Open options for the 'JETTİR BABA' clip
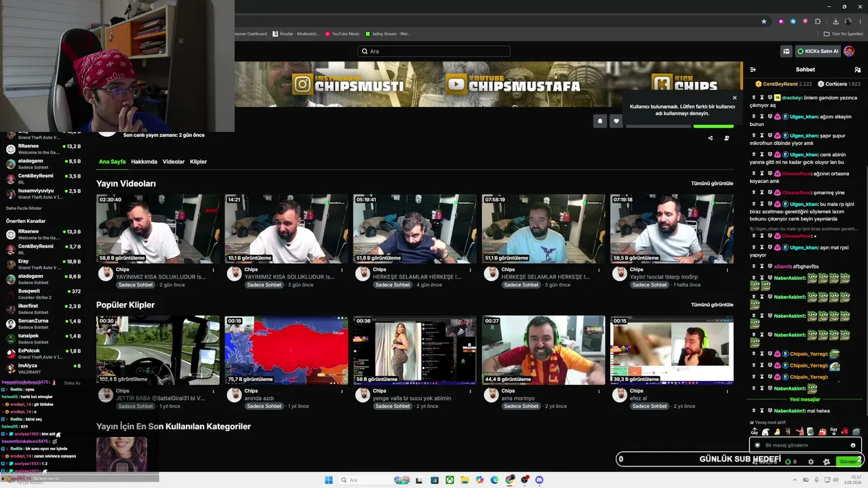The image size is (868, 488). (x=214, y=391)
